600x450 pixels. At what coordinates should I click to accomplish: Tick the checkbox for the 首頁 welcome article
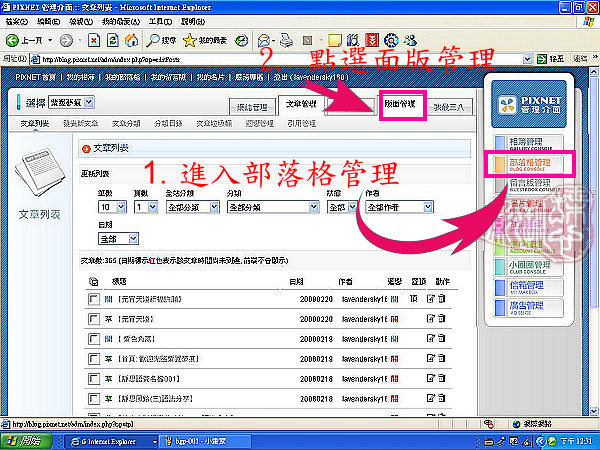point(93,359)
